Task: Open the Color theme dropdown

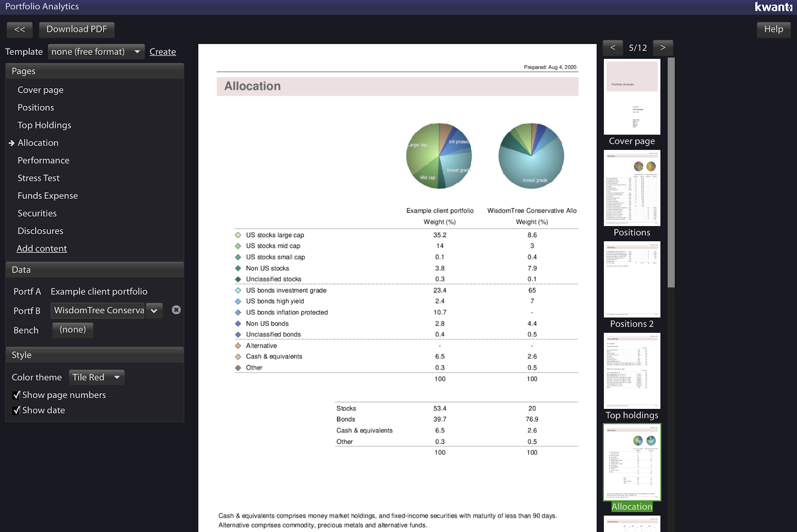Action: pos(97,378)
